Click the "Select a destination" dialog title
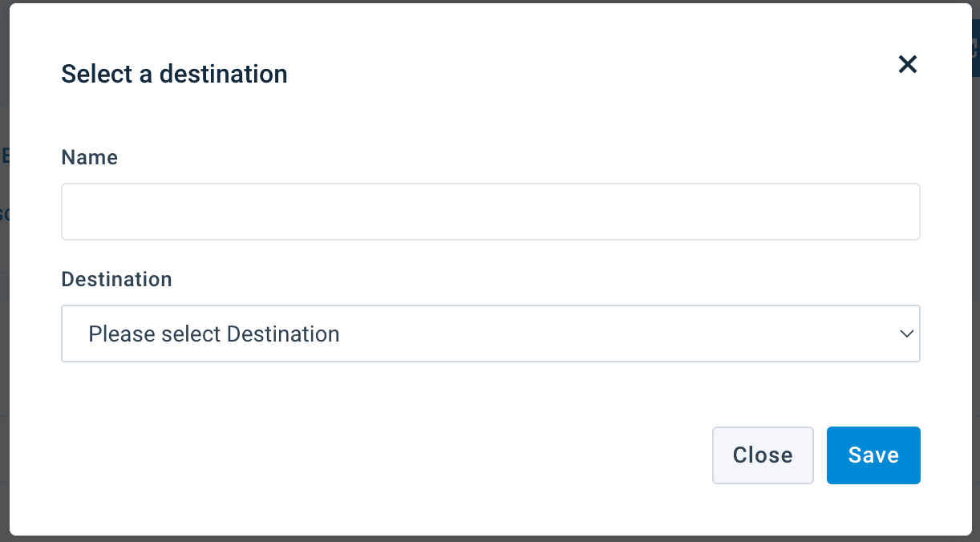Image resolution: width=980 pixels, height=542 pixels. pos(174,74)
